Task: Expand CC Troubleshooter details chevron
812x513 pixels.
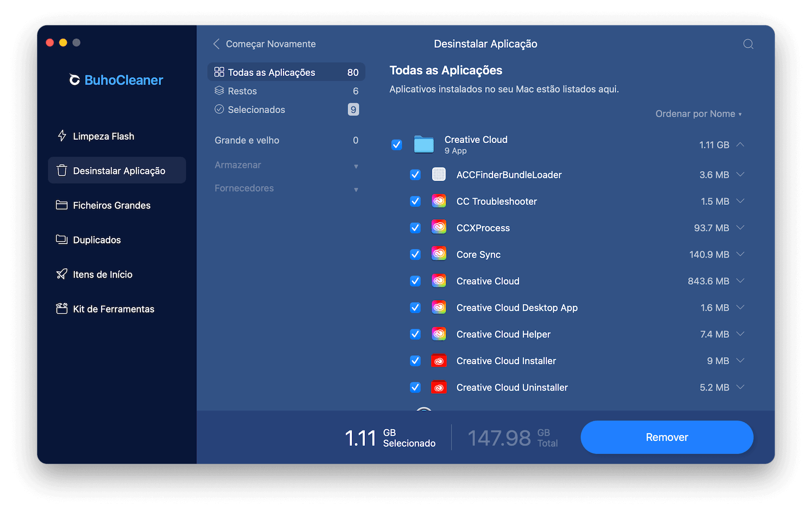Action: pos(740,201)
